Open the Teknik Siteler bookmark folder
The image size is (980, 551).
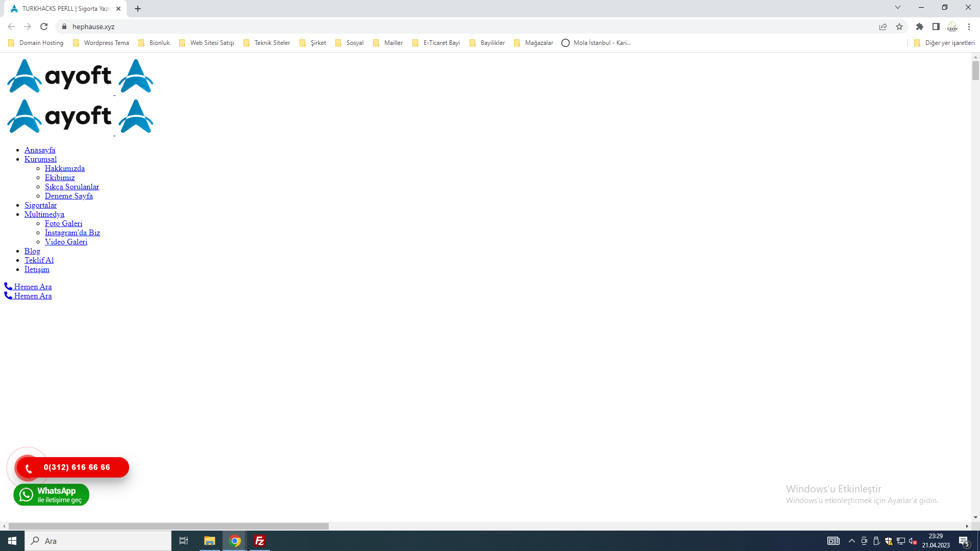pos(267,43)
